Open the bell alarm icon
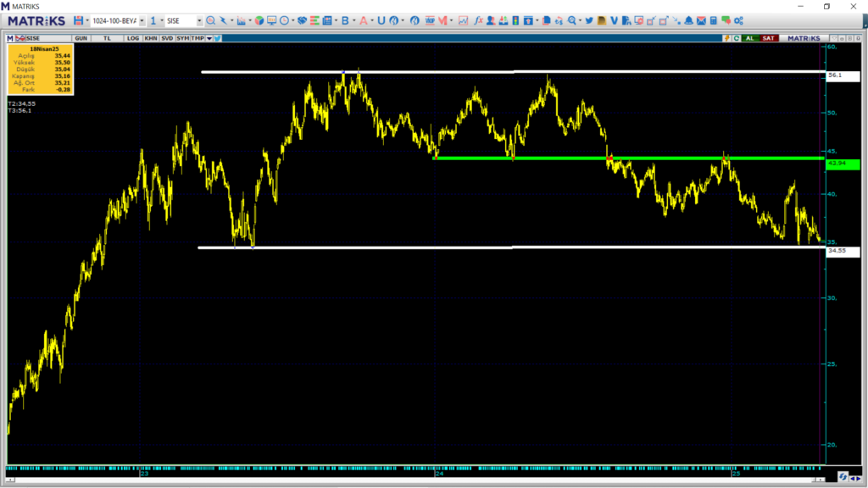868x488 pixels. 688,20
